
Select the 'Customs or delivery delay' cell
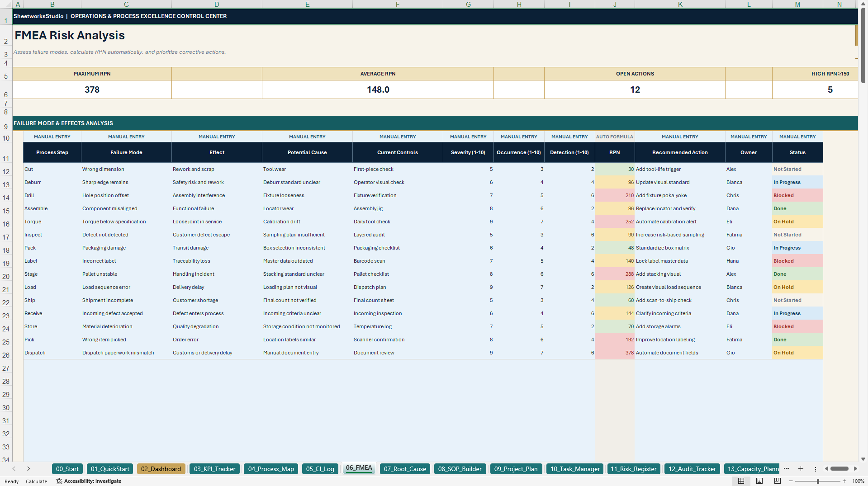coord(217,353)
